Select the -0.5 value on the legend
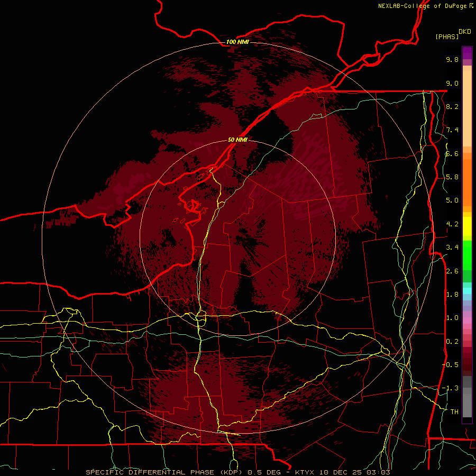 point(451,365)
